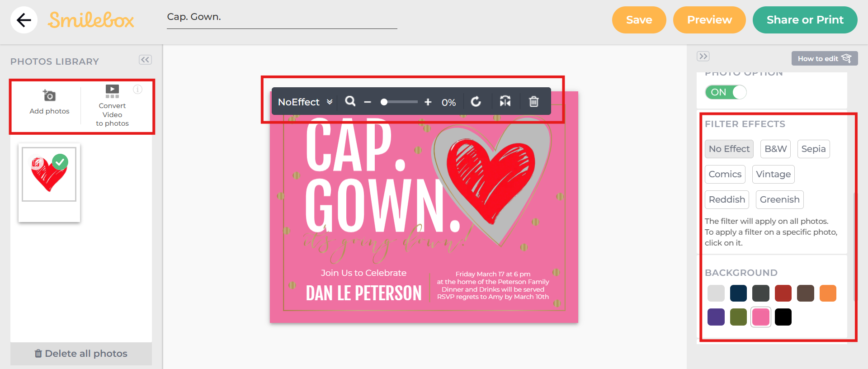This screenshot has height=369, width=868.
Task: Click the photo zoom slider
Action: click(399, 102)
